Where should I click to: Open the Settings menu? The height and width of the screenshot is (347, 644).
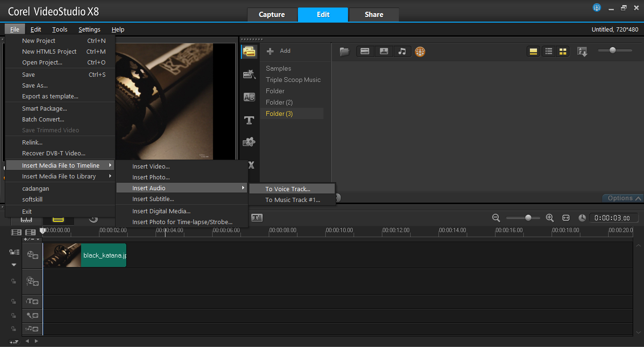(90, 29)
